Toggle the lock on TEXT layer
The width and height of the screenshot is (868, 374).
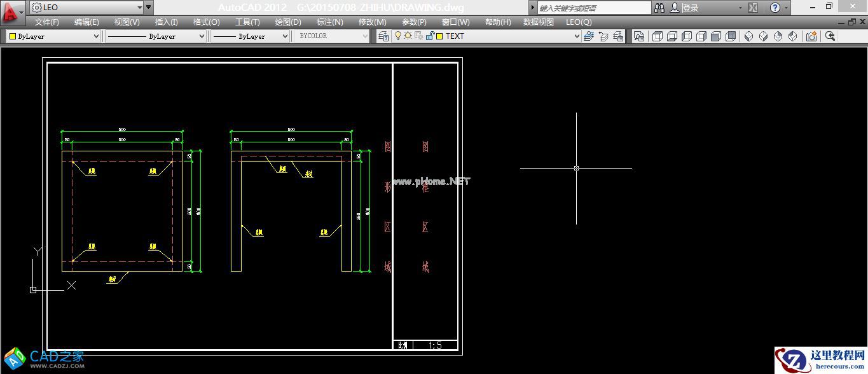429,36
